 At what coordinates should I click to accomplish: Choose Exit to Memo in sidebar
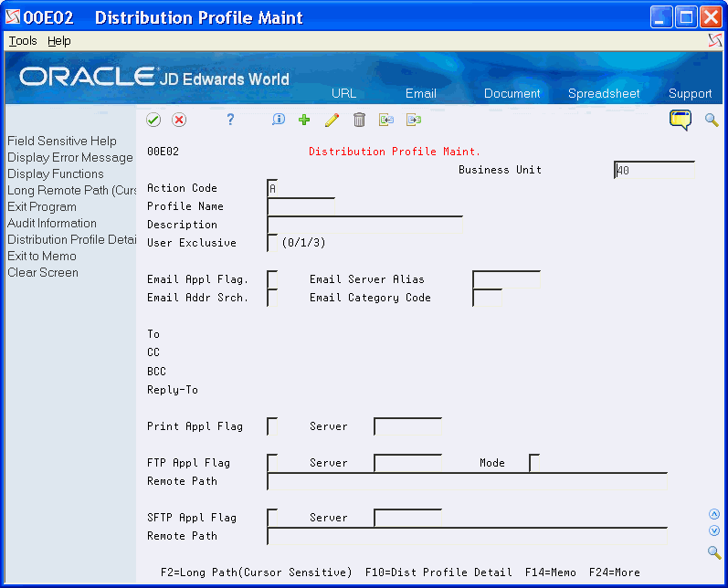[42, 256]
